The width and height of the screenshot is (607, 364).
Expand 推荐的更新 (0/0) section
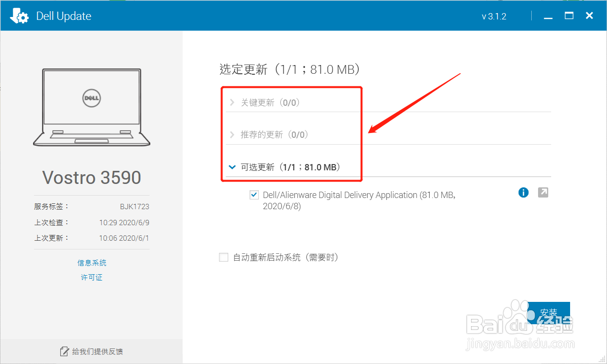pos(232,134)
